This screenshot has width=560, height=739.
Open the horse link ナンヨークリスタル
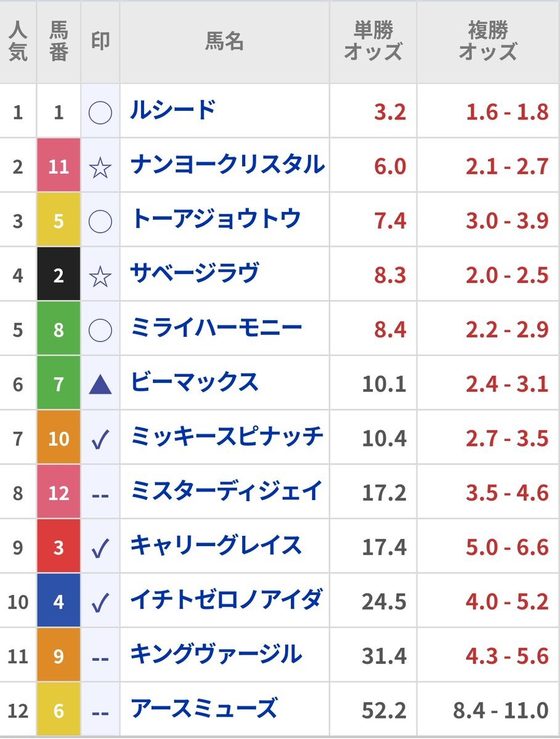click(227, 166)
